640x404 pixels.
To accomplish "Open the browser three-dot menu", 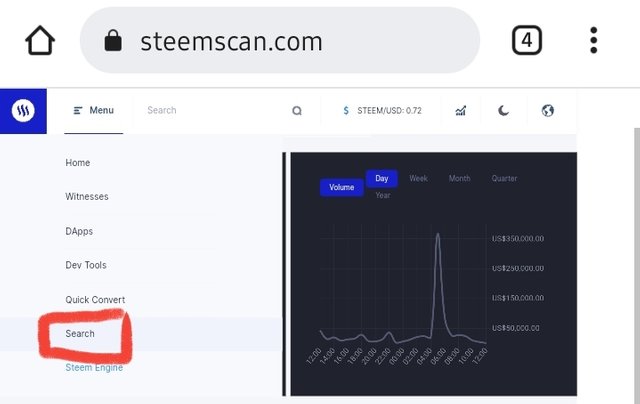I will point(594,41).
